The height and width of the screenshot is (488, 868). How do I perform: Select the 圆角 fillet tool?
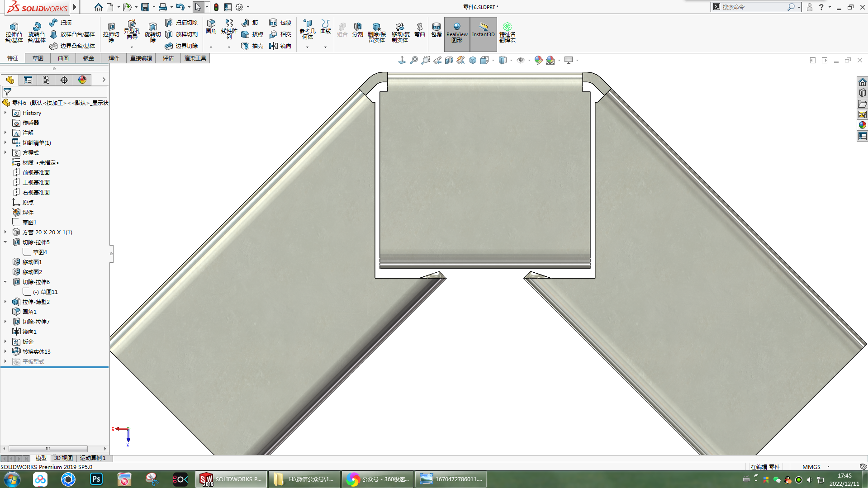211,27
